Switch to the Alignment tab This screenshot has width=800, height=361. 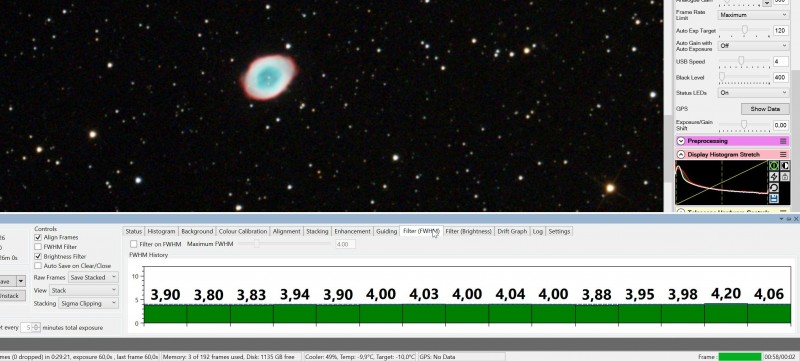287,231
